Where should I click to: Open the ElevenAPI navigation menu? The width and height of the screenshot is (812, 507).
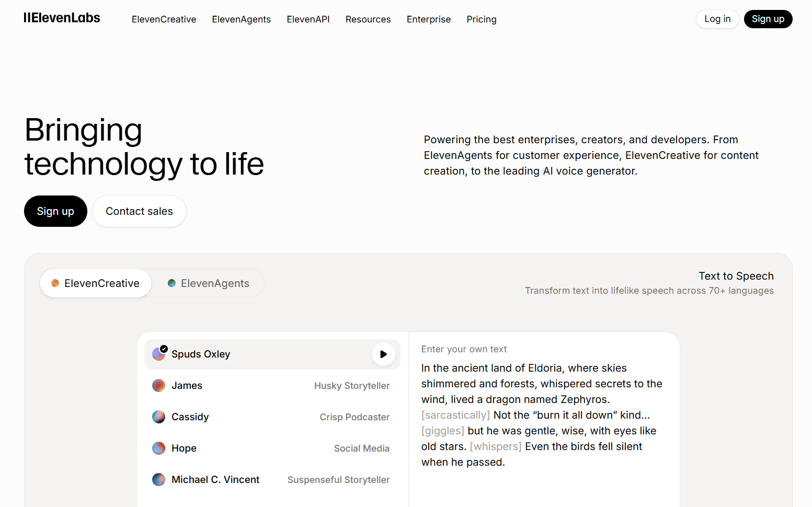(x=308, y=19)
